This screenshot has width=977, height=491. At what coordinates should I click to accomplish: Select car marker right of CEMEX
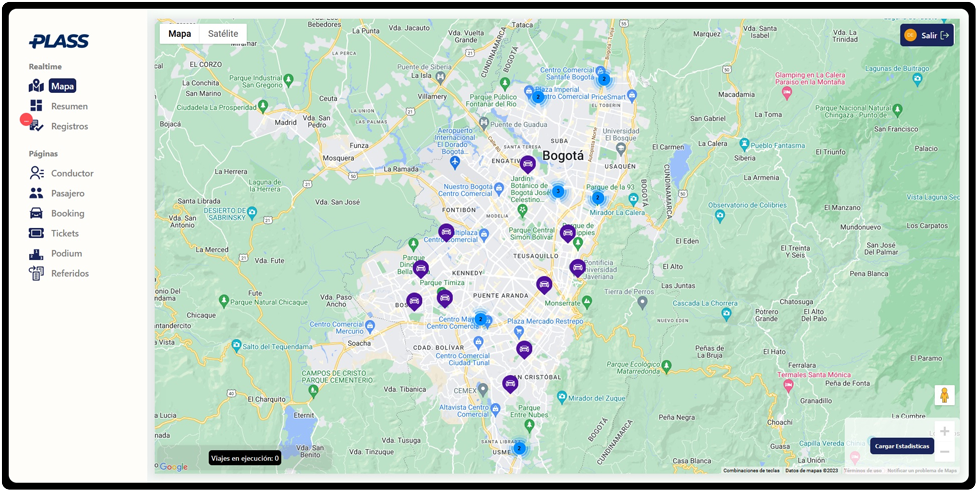(x=510, y=384)
